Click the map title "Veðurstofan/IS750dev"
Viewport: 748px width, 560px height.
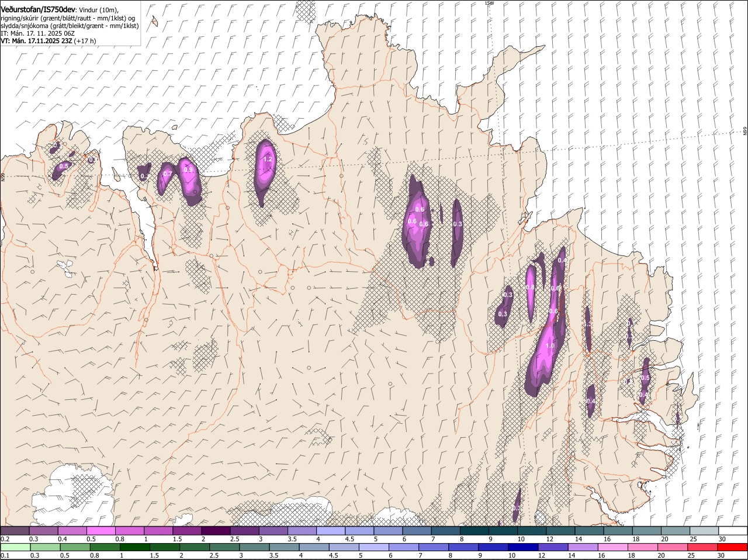(39, 9)
